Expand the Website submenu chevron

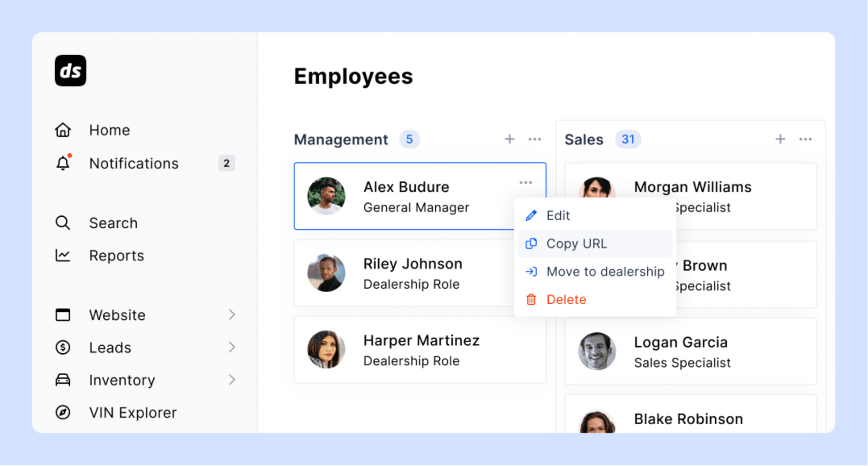click(x=232, y=314)
